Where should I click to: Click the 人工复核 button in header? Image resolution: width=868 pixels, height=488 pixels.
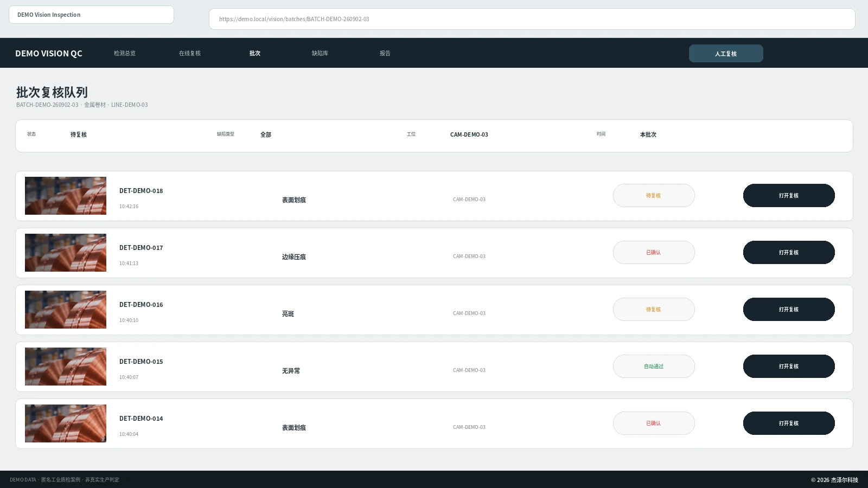click(726, 54)
